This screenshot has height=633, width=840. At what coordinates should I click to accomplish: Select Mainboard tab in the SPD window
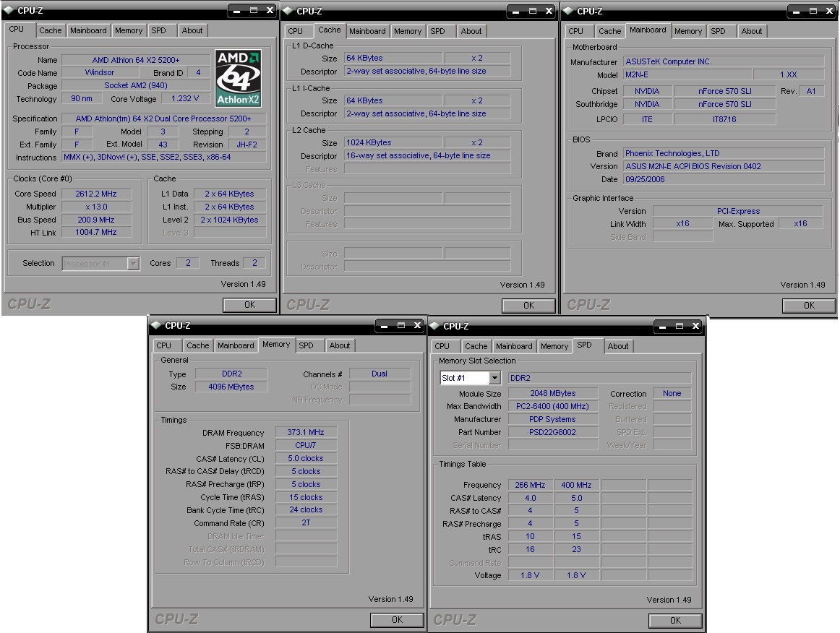(514, 346)
